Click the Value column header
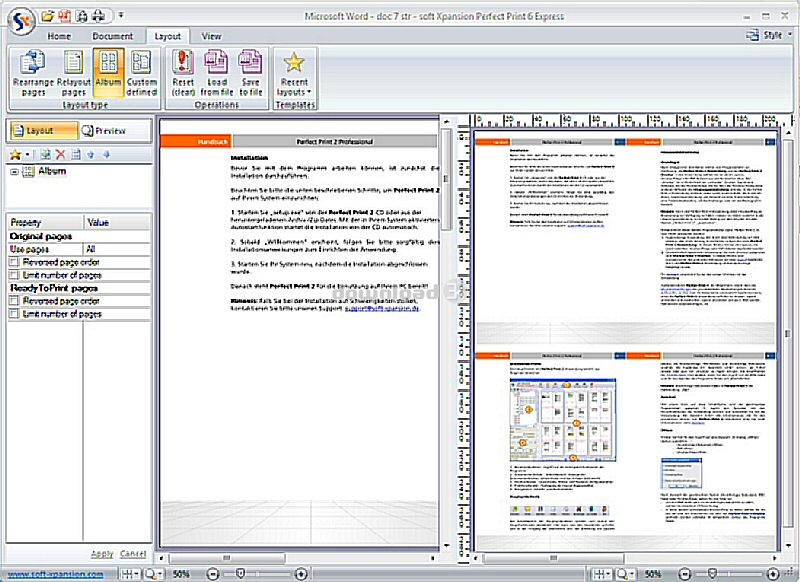 (117, 222)
